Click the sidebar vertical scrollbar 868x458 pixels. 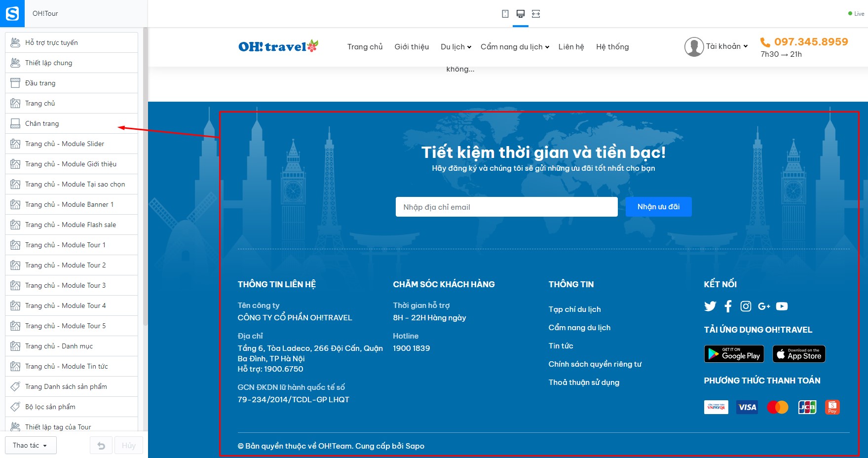tap(145, 178)
